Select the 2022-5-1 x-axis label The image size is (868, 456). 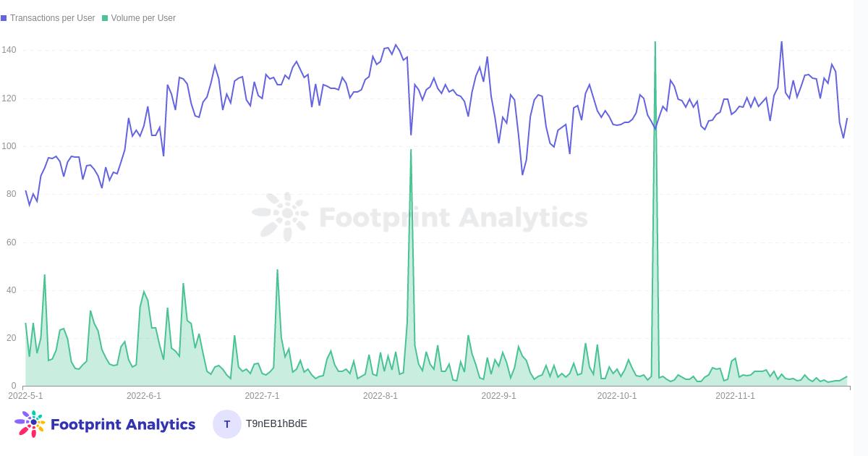pyautogui.click(x=25, y=396)
